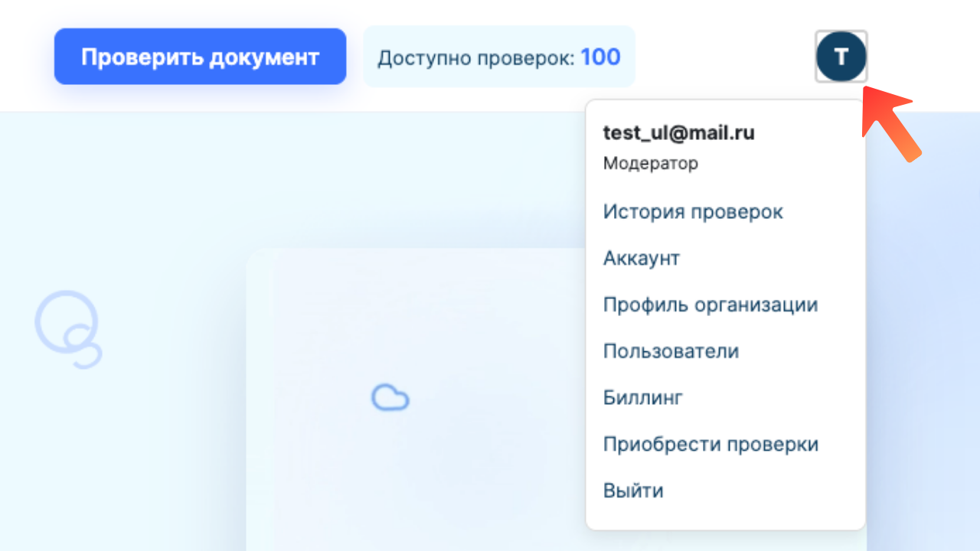Screen dimensions: 980x551
Task: Click the number 100 in checks counter
Action: point(600,57)
